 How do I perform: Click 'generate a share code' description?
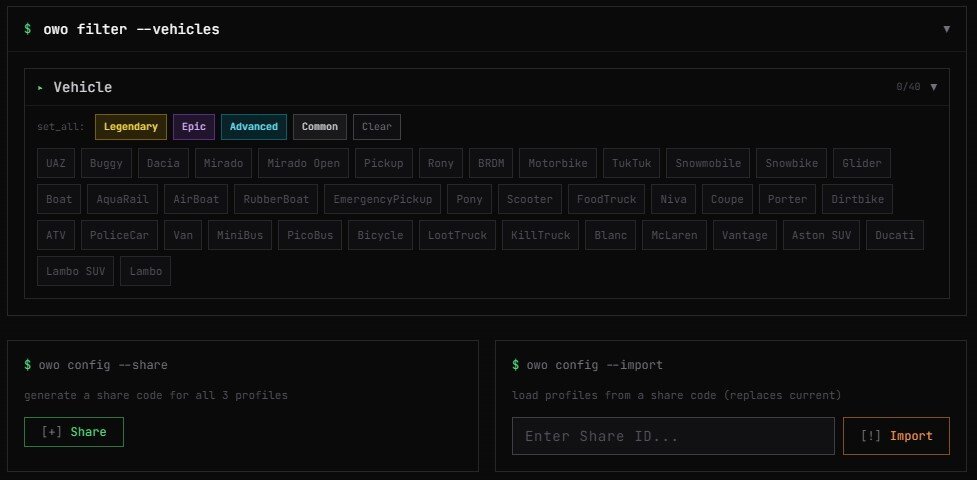click(x=156, y=395)
